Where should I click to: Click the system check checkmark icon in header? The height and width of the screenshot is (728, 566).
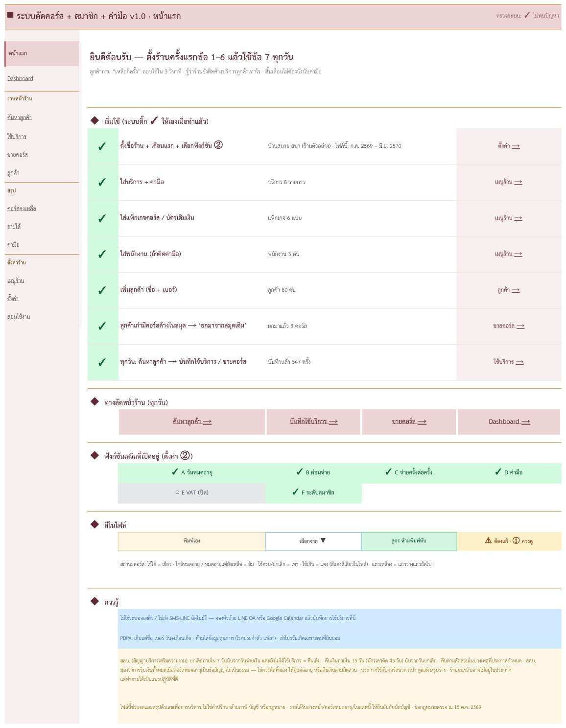[527, 15]
